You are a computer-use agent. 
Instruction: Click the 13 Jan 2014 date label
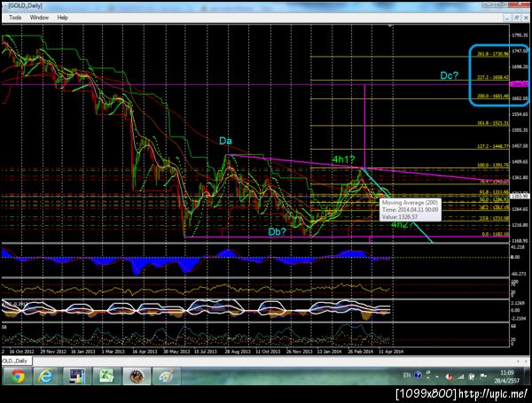click(x=330, y=352)
